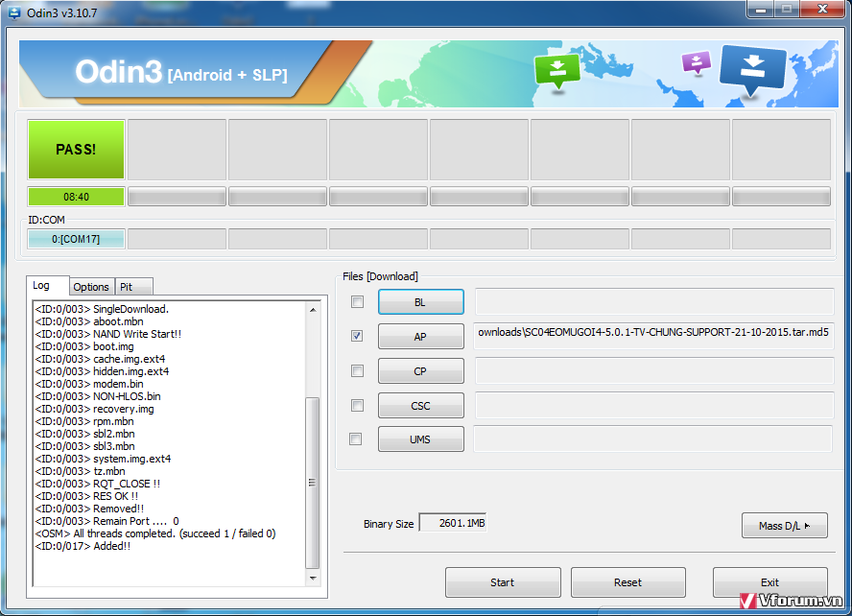Click the small purple download icon in banner

pyautogui.click(x=695, y=63)
